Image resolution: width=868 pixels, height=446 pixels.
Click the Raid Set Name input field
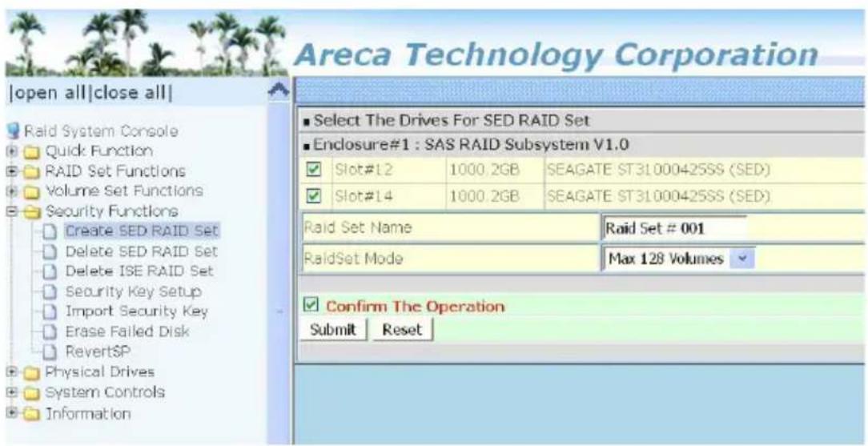[675, 228]
